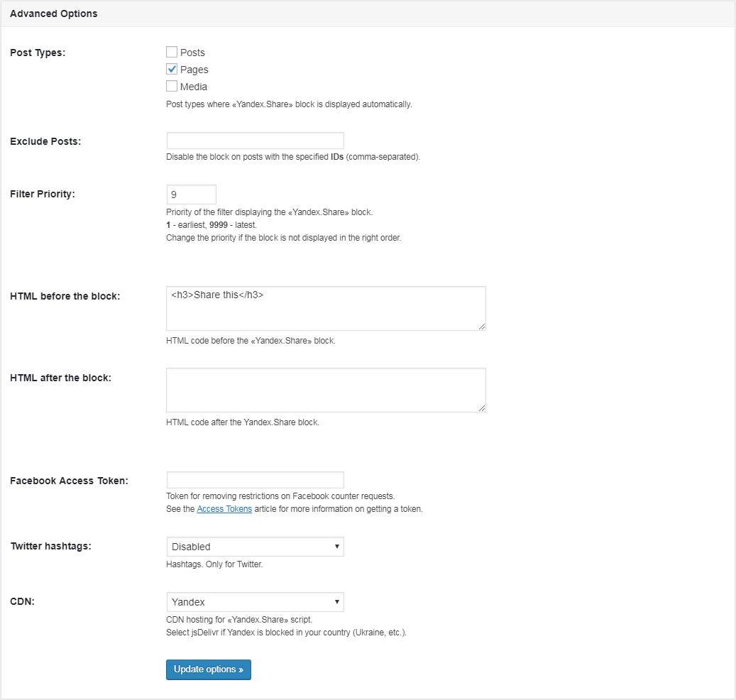Open the Twitter hashtags dropdown
The height and width of the screenshot is (700, 736).
pos(255,547)
